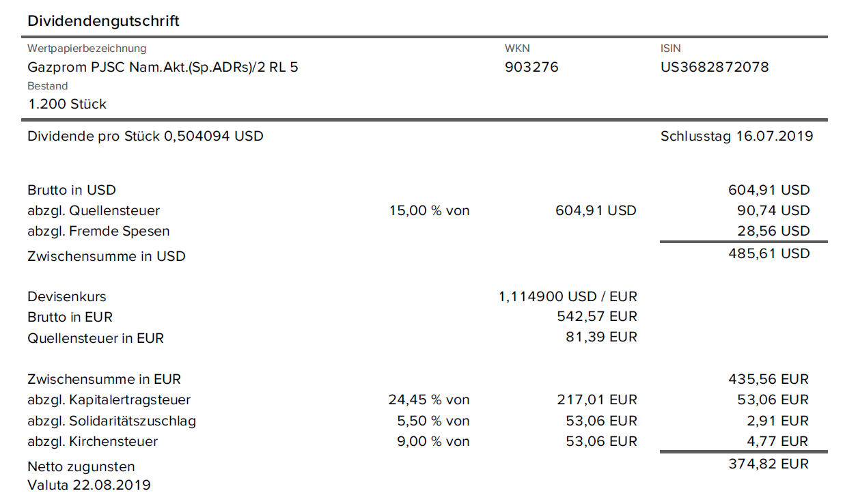This screenshot has width=858, height=504.
Task: Select the WKN number 903276
Action: click(531, 67)
